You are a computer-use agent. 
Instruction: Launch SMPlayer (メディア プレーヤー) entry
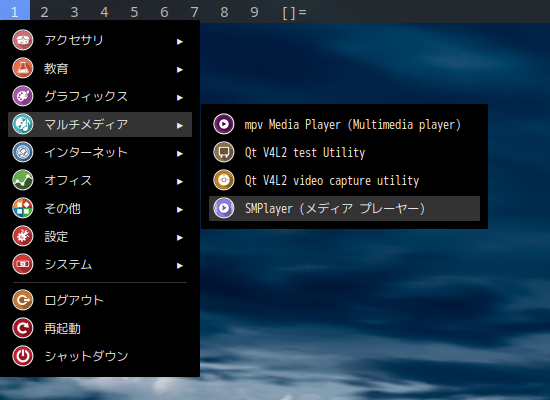point(344,208)
